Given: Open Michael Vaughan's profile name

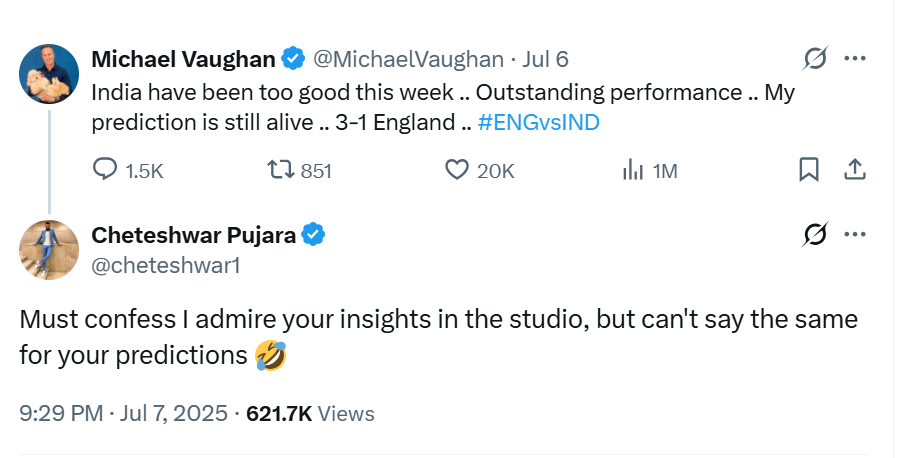Looking at the screenshot, I should [183, 60].
